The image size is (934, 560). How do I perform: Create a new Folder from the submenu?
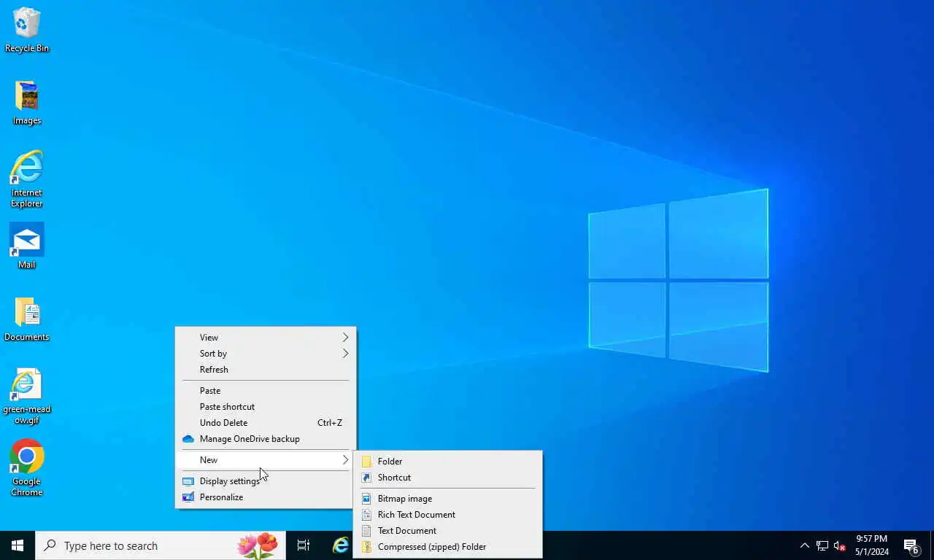coord(447,462)
